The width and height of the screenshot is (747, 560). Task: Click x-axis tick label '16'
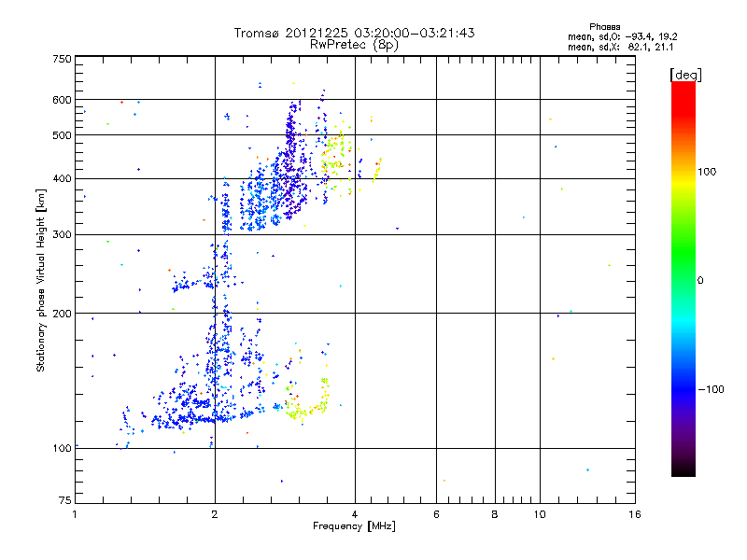tap(635, 514)
